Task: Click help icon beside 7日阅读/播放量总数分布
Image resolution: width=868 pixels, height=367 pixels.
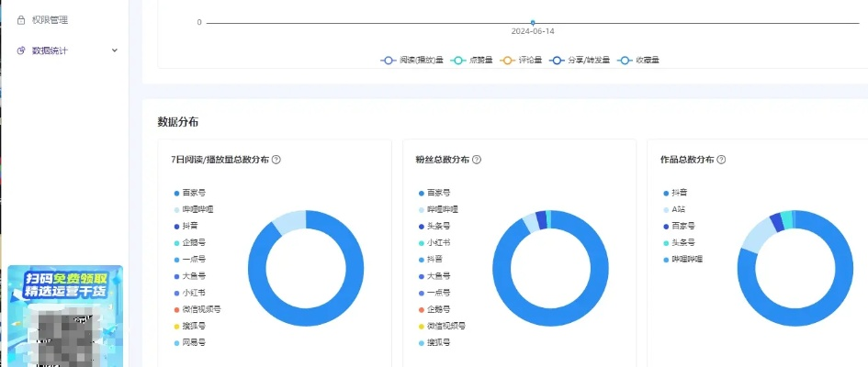Action: (276, 160)
